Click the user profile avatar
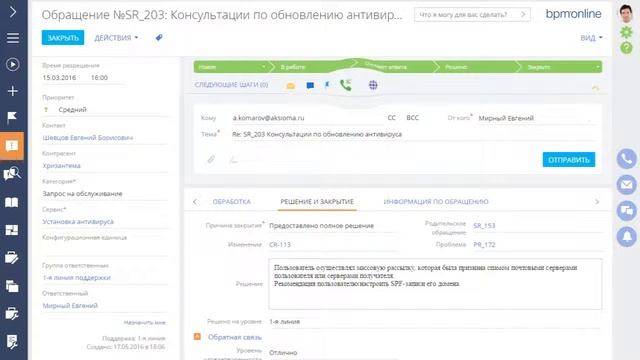Viewport: 640px width, 360px height. click(x=626, y=13)
